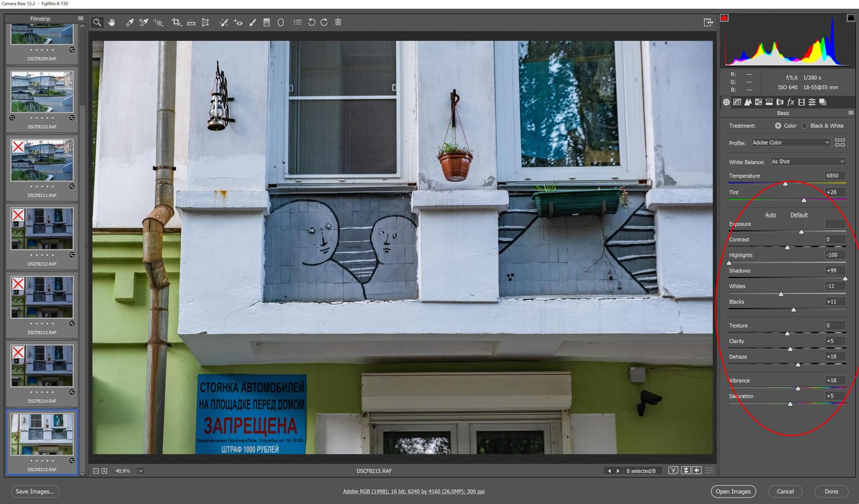Select Color treatment radio button
The height and width of the screenshot is (504, 859).
point(778,126)
